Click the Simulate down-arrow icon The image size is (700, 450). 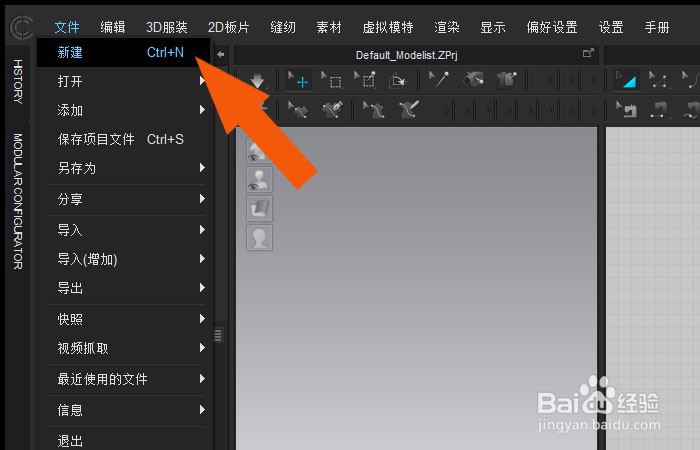pyautogui.click(x=258, y=81)
